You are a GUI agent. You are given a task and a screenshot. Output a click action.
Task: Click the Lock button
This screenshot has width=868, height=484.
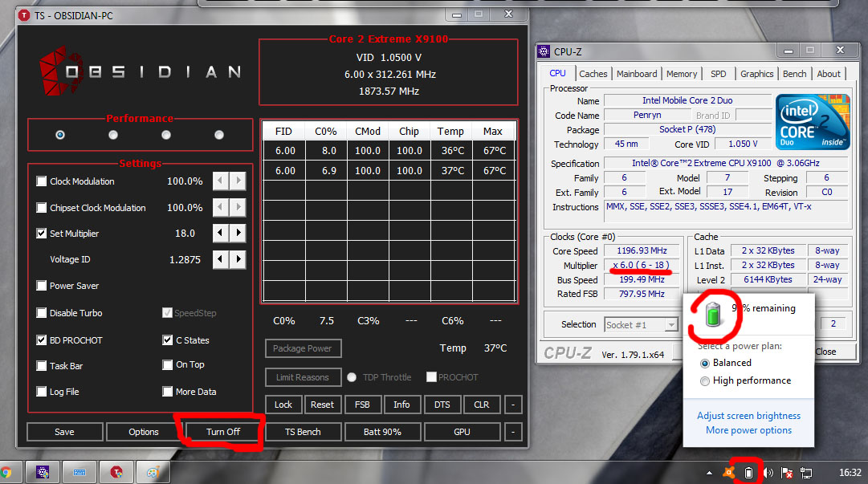tap(283, 405)
